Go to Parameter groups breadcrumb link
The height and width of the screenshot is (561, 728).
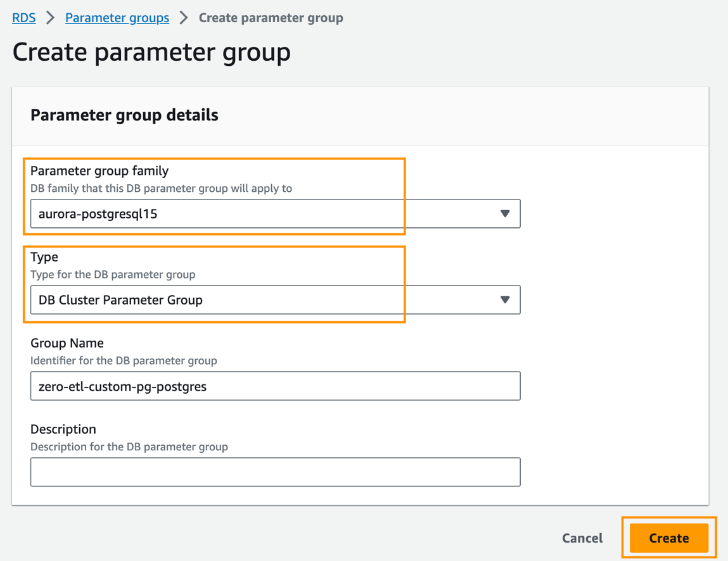[117, 18]
